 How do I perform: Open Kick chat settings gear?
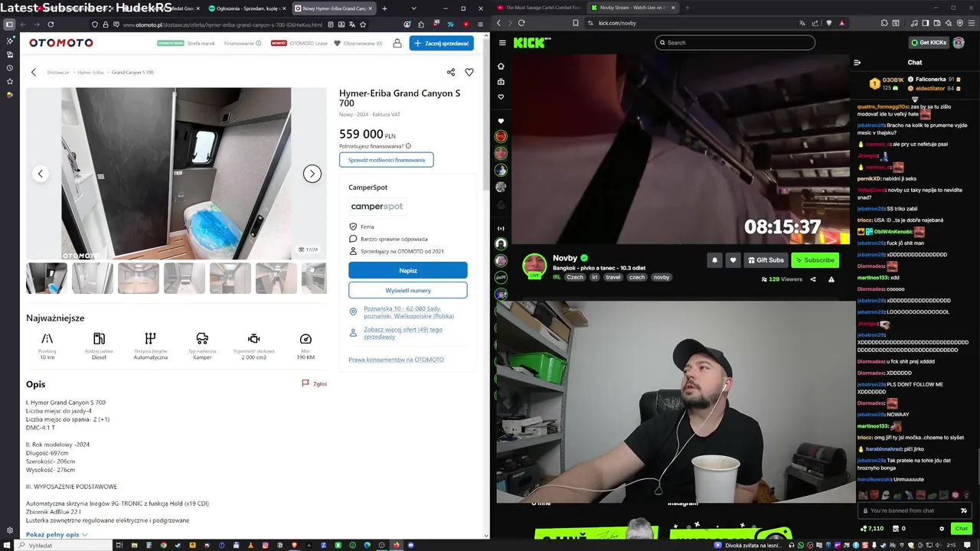pyautogui.click(x=942, y=529)
